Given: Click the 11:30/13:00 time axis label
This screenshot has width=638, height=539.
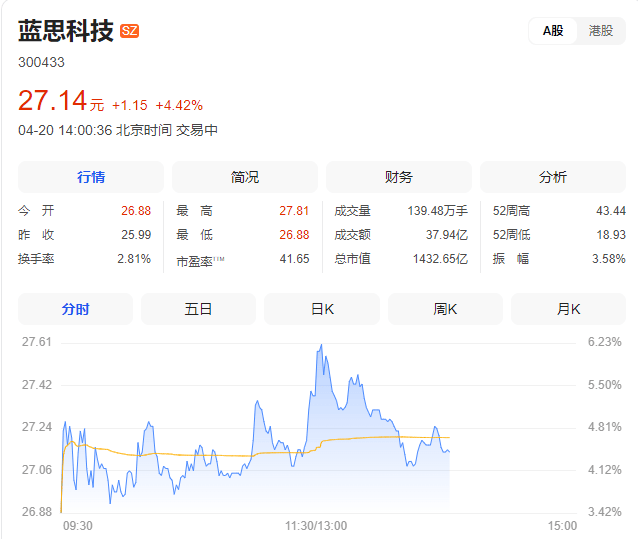Looking at the screenshot, I should point(316,526).
